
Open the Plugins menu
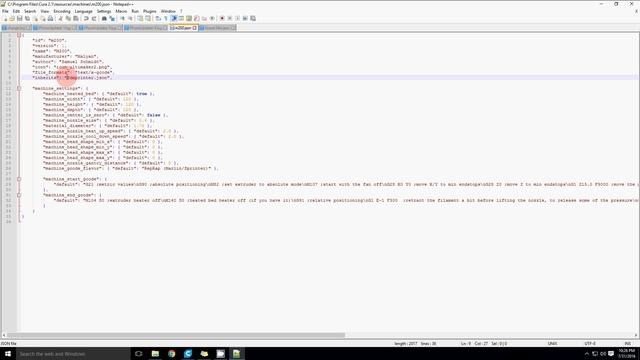(149, 11)
